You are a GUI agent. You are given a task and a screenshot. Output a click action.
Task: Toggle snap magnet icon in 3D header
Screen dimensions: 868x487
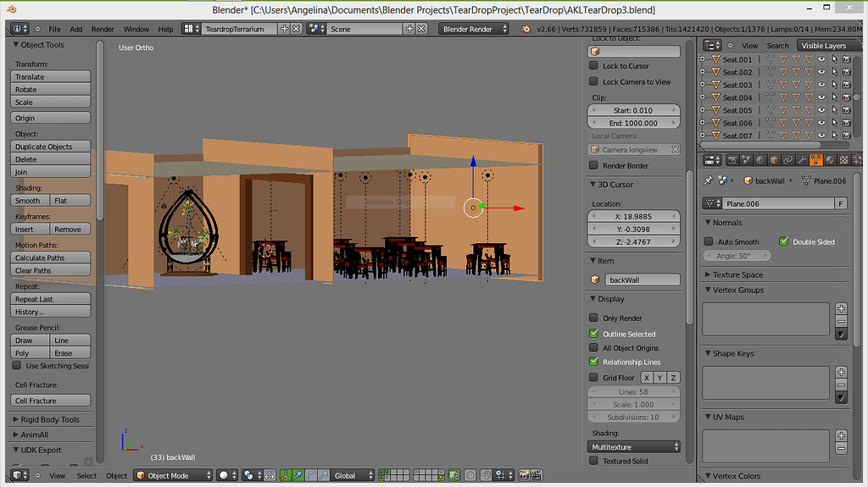486,475
